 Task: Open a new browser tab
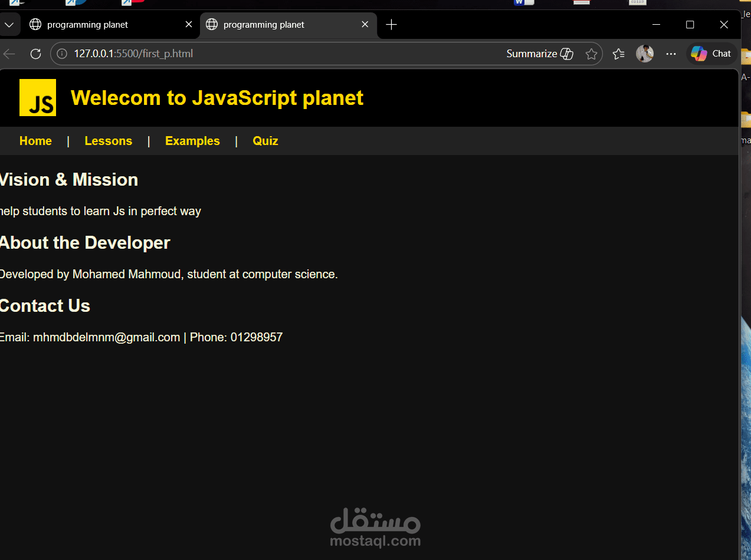click(391, 24)
